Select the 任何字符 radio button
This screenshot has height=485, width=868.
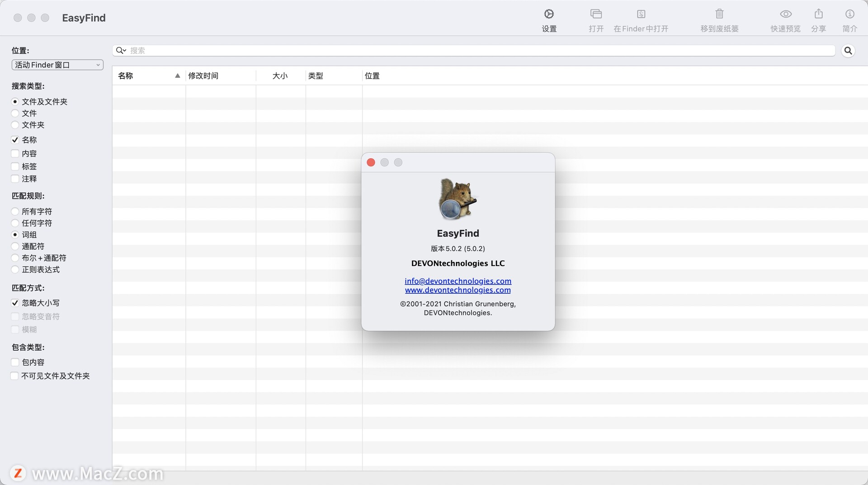[x=15, y=223]
